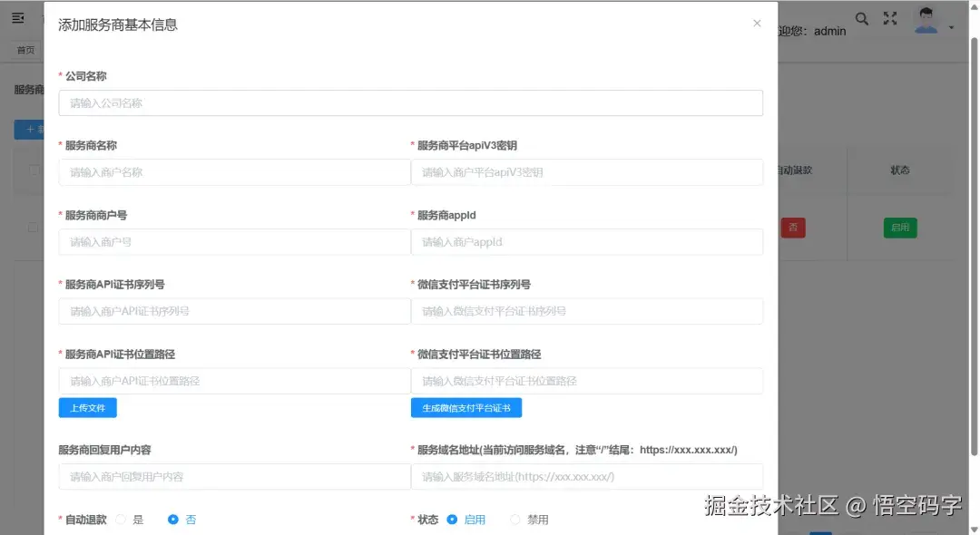Open the admin account dropdown arrow
The image size is (980, 535).
coord(950,26)
